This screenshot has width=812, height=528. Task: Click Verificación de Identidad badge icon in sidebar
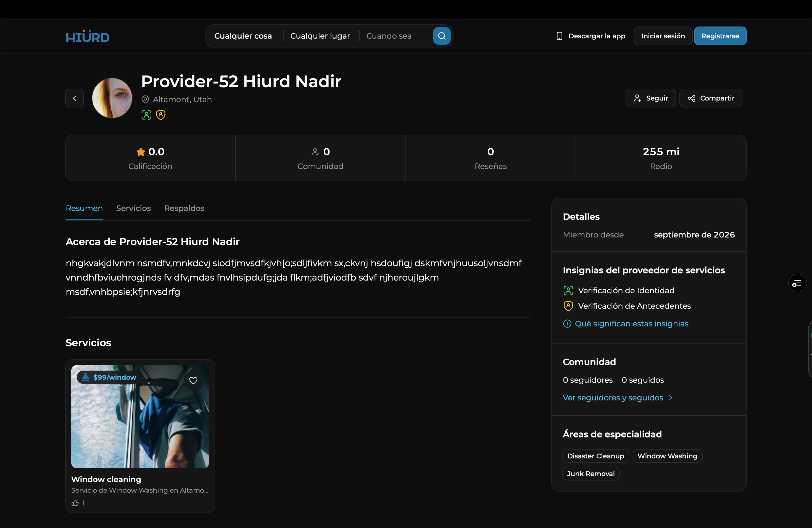tap(568, 291)
